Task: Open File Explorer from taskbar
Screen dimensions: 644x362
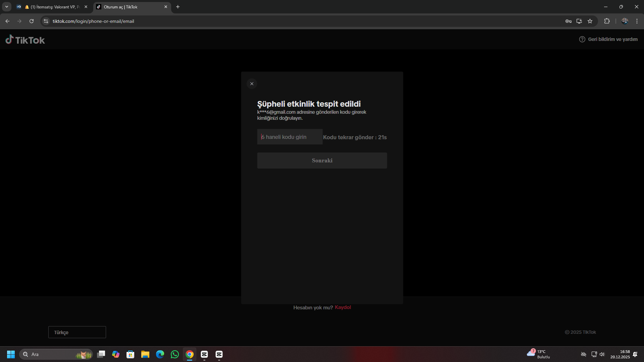Action: pyautogui.click(x=145, y=354)
